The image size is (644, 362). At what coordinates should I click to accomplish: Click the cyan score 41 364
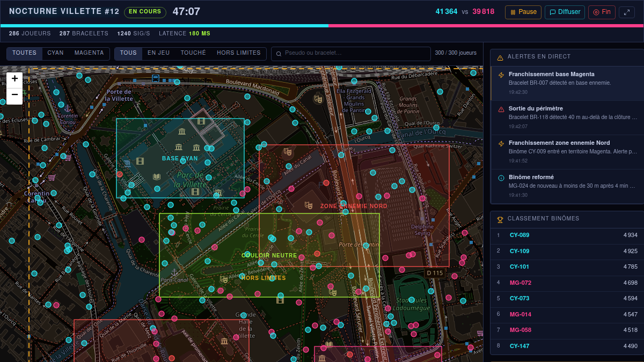point(447,12)
